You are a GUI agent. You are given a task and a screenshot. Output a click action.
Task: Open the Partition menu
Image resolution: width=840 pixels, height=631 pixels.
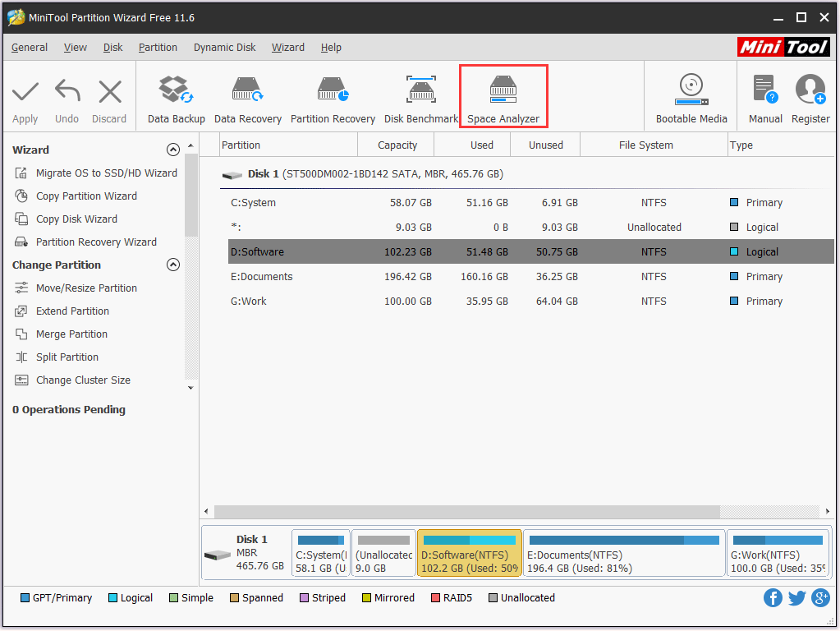[158, 47]
